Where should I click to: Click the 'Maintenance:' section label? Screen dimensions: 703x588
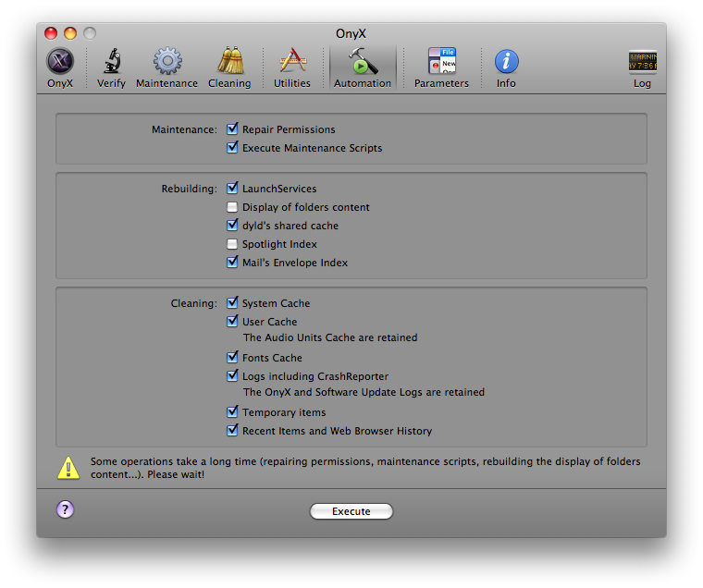tap(184, 129)
